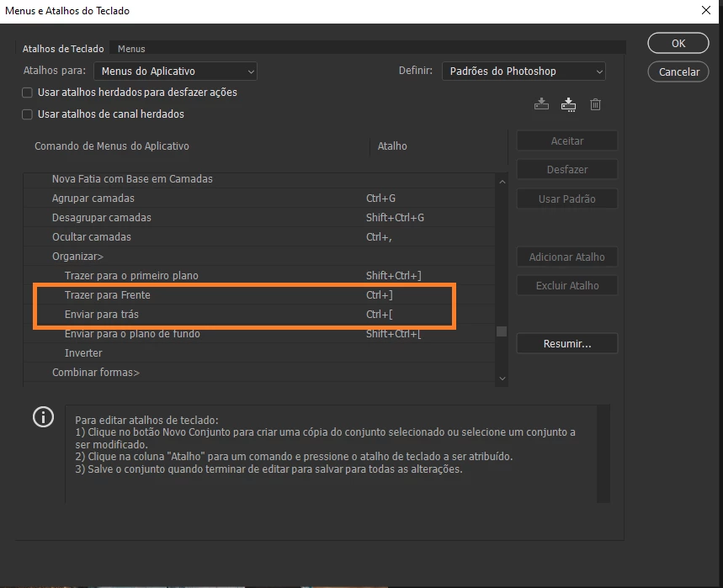Click the Usar Padrão button
Viewport: 723px width, 588px height.
tap(566, 199)
